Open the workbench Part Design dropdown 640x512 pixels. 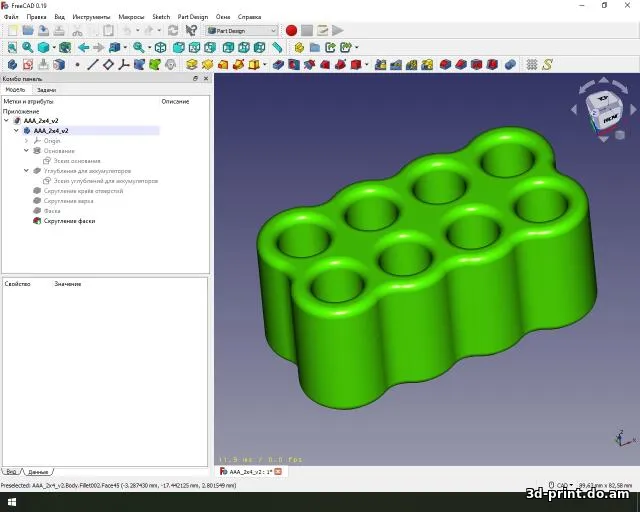242,31
